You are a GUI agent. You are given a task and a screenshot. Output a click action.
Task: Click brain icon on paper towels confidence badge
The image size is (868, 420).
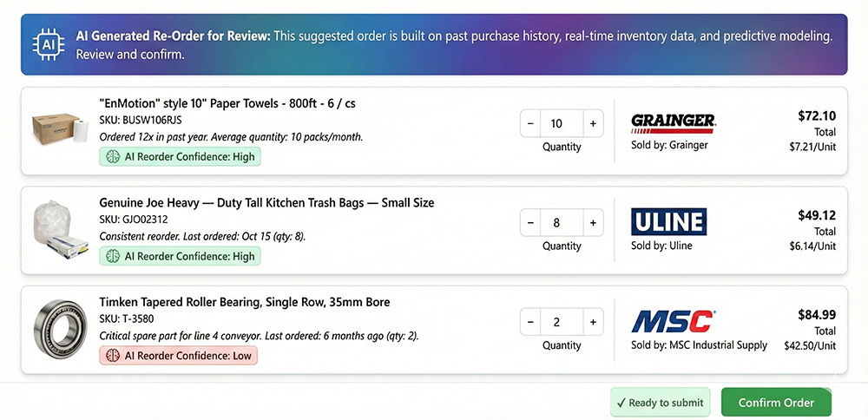click(111, 156)
